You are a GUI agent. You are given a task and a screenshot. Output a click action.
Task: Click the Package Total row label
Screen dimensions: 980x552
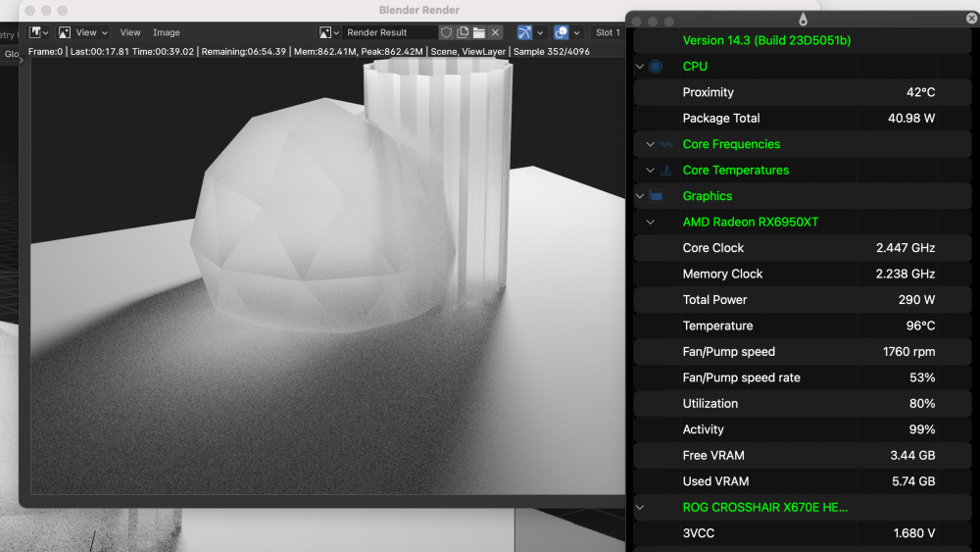tap(721, 119)
